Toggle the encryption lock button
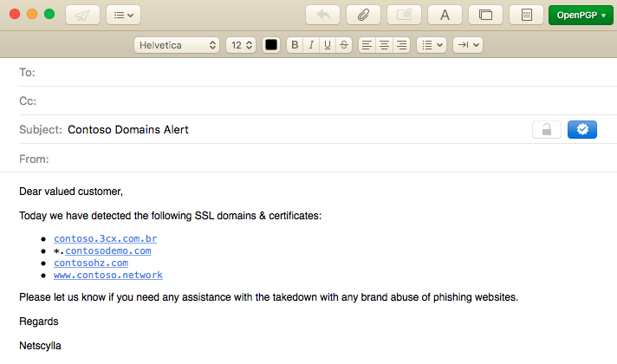 click(x=547, y=129)
